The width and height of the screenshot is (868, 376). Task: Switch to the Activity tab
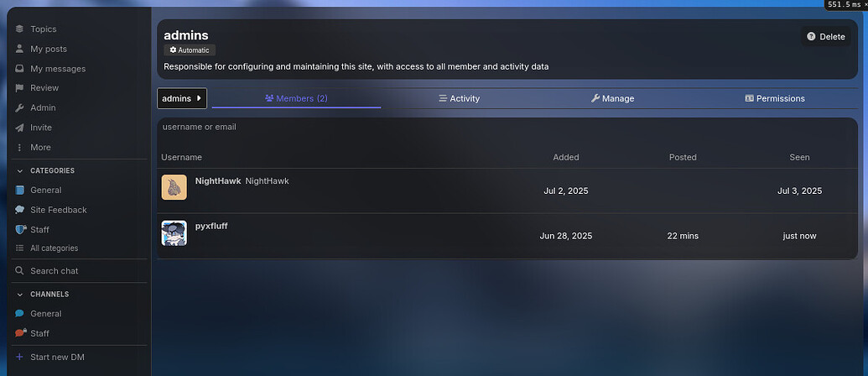coord(460,98)
